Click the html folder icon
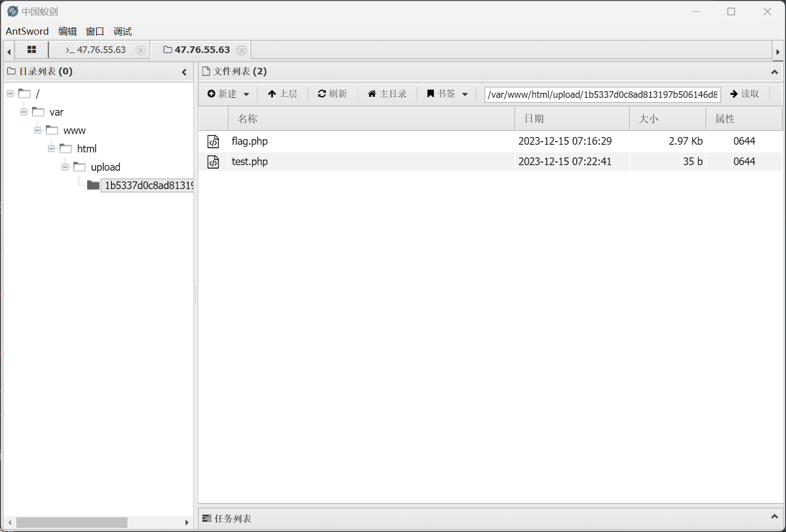 66,148
